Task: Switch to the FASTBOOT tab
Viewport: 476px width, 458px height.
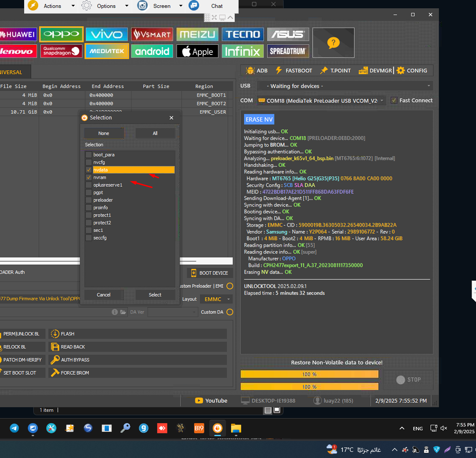Action: [x=294, y=71]
